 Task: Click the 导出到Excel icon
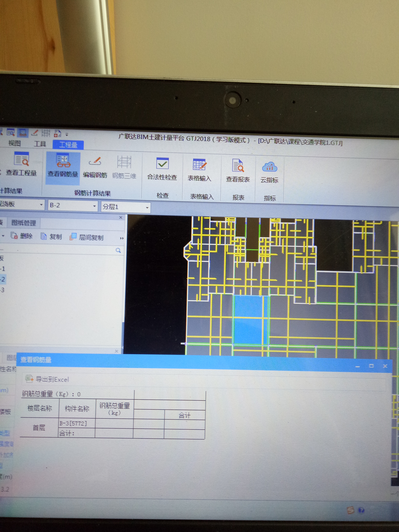point(29,379)
